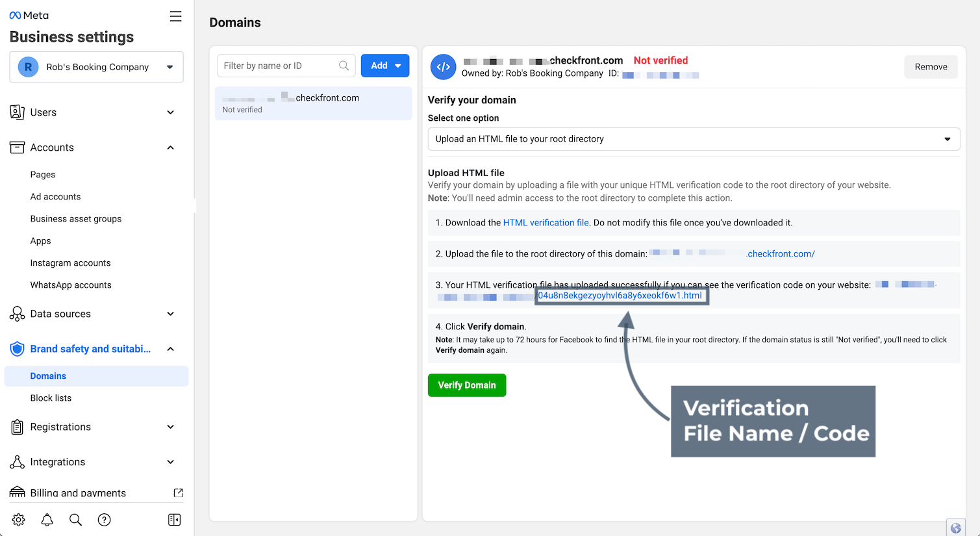
Task: Click the Not verified status label
Action: coord(660,60)
